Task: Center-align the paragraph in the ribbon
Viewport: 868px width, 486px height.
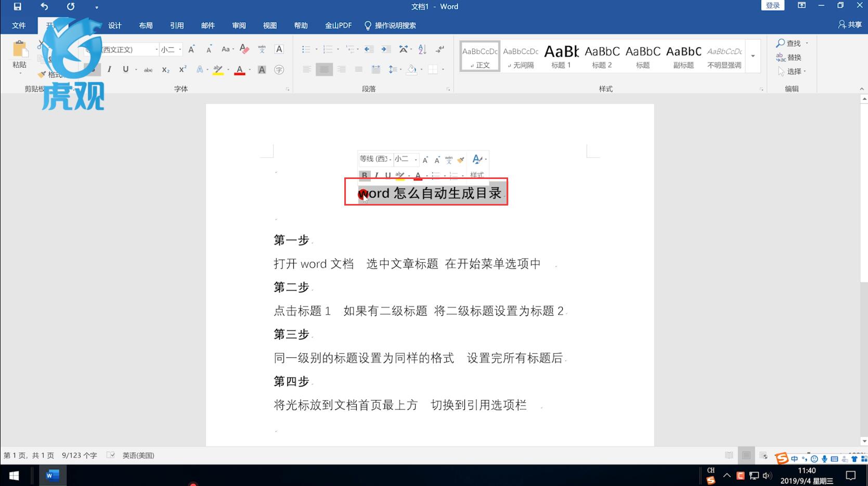Action: coord(324,69)
